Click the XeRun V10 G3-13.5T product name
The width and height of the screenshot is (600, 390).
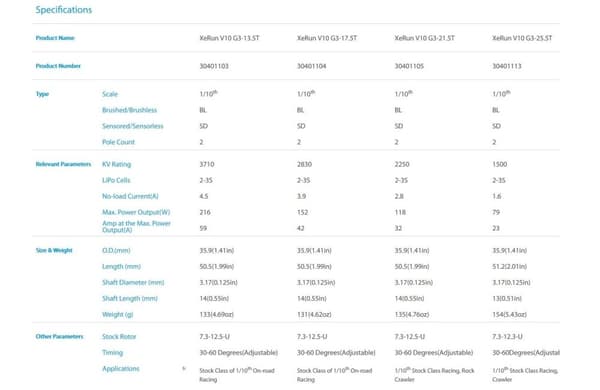(229, 38)
